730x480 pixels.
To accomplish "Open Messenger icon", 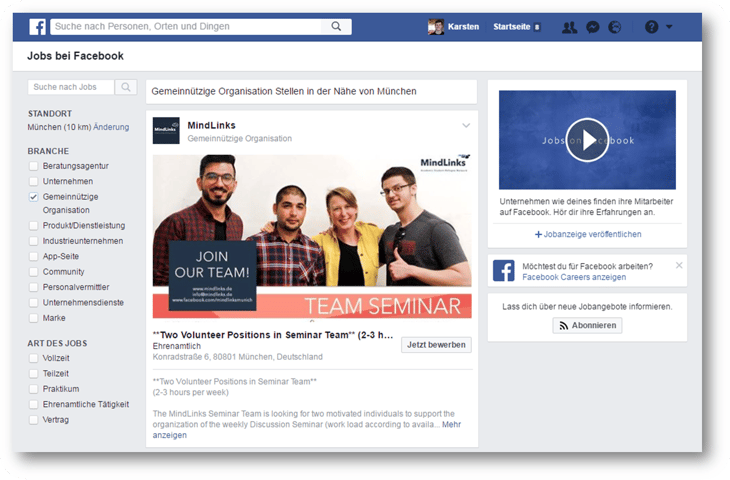I will tap(592, 27).
